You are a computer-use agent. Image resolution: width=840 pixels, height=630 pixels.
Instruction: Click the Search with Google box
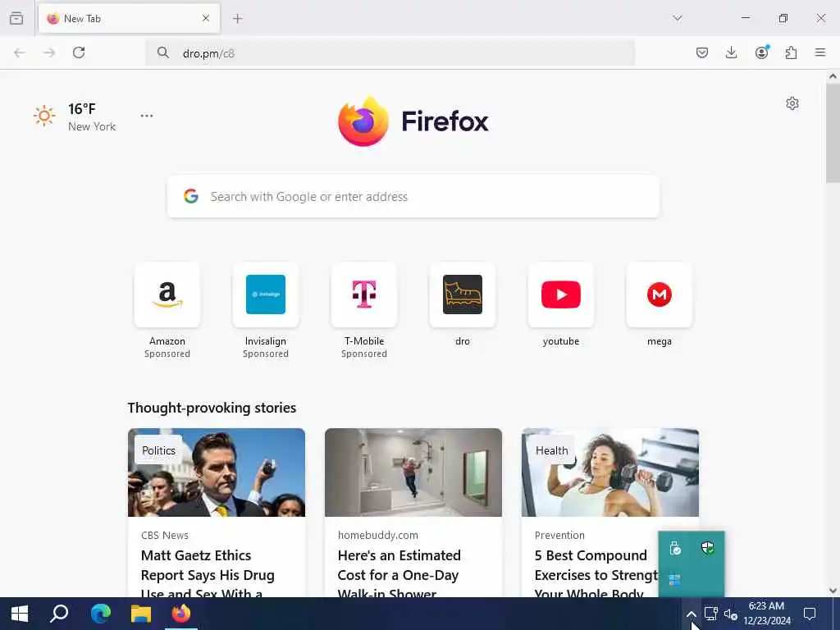(x=413, y=196)
